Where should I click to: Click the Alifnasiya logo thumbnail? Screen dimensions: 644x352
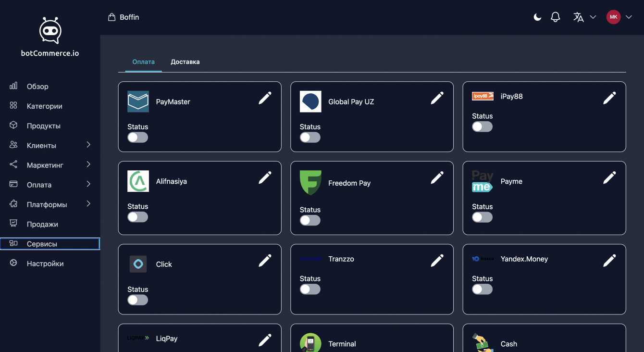pyautogui.click(x=138, y=181)
